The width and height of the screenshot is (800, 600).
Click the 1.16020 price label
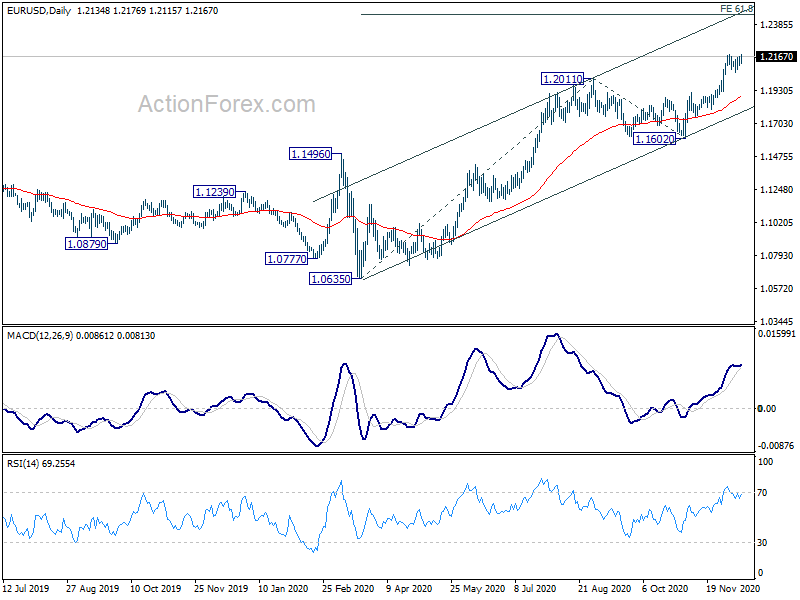(654, 139)
